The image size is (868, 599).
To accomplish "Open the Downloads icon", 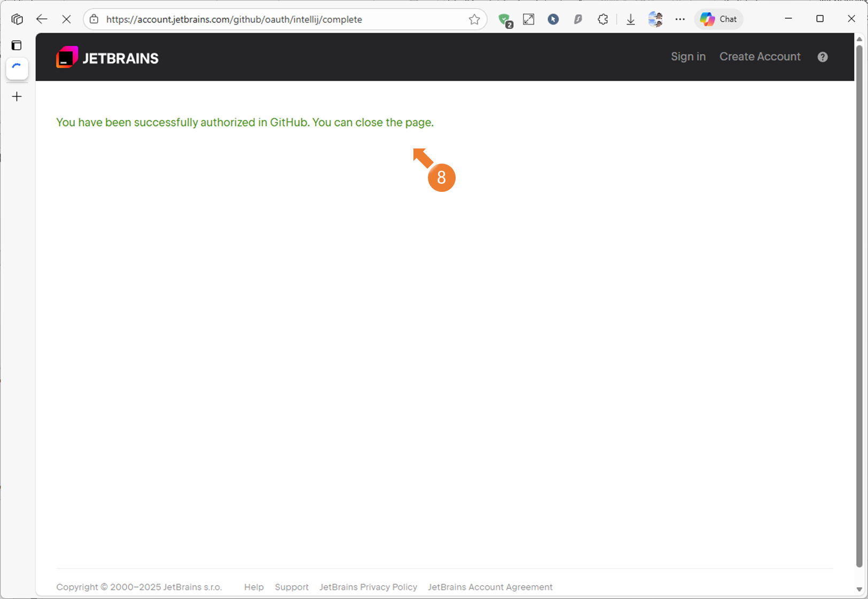I will pos(631,19).
